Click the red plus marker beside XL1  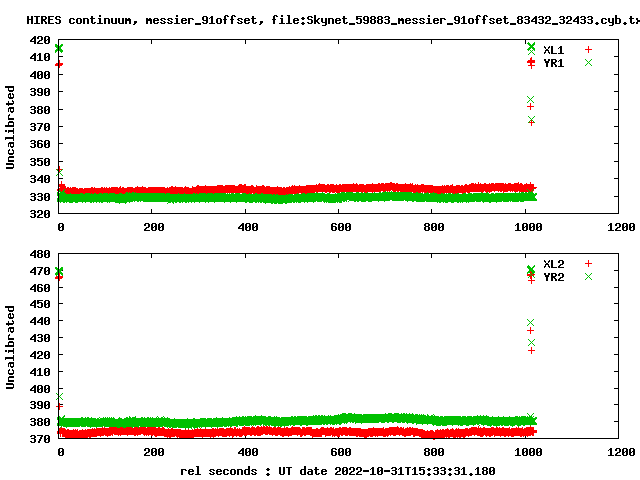click(x=588, y=50)
